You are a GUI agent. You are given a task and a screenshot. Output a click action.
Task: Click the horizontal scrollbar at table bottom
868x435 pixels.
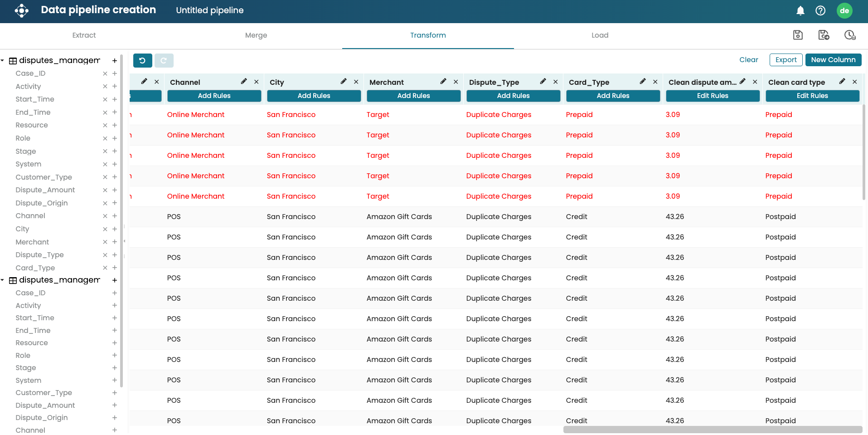713,430
